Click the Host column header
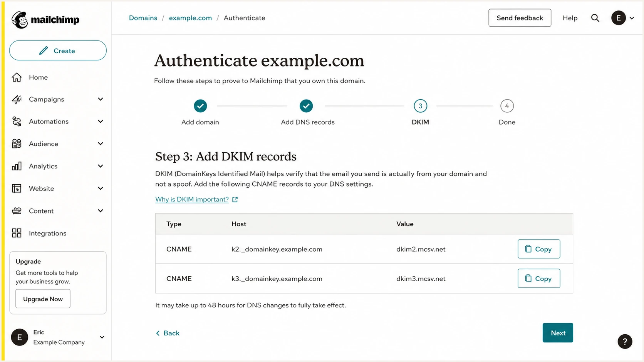 (239, 224)
